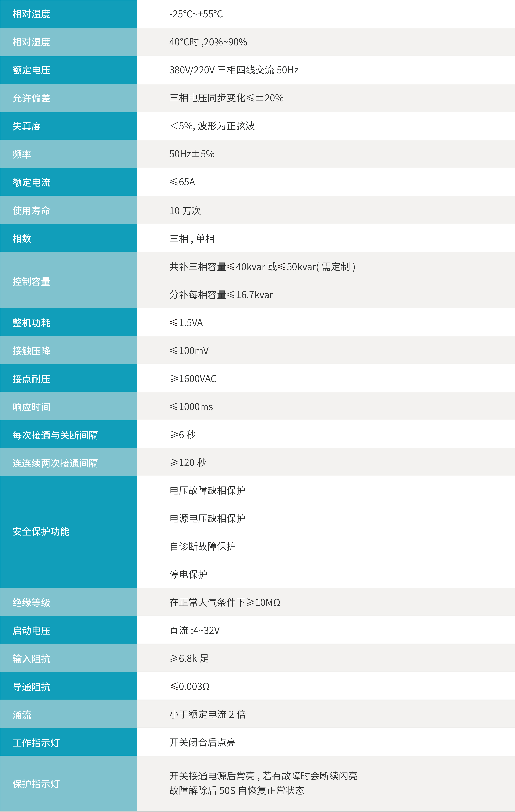Select the 10 万次 value
Viewport: 515px width, 812px height.
(x=185, y=210)
